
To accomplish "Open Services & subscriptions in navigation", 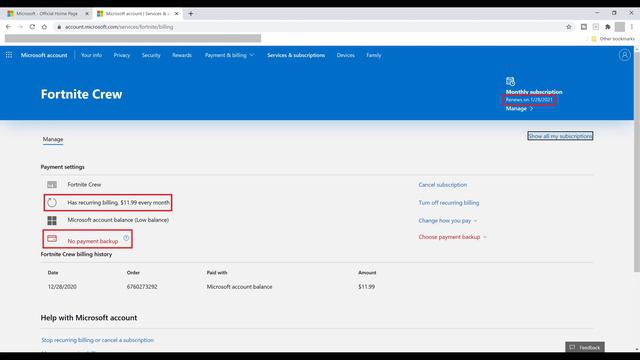I will pos(296,55).
